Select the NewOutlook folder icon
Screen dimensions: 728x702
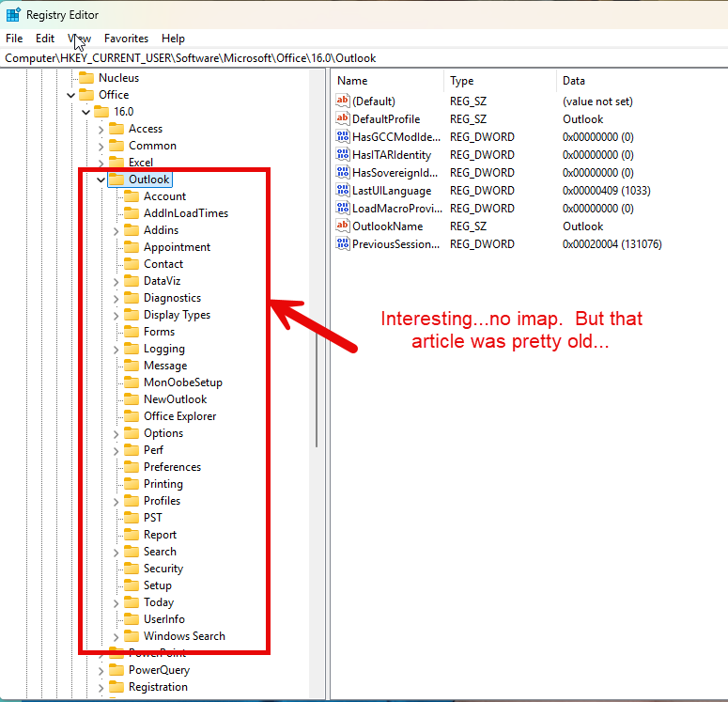point(132,399)
